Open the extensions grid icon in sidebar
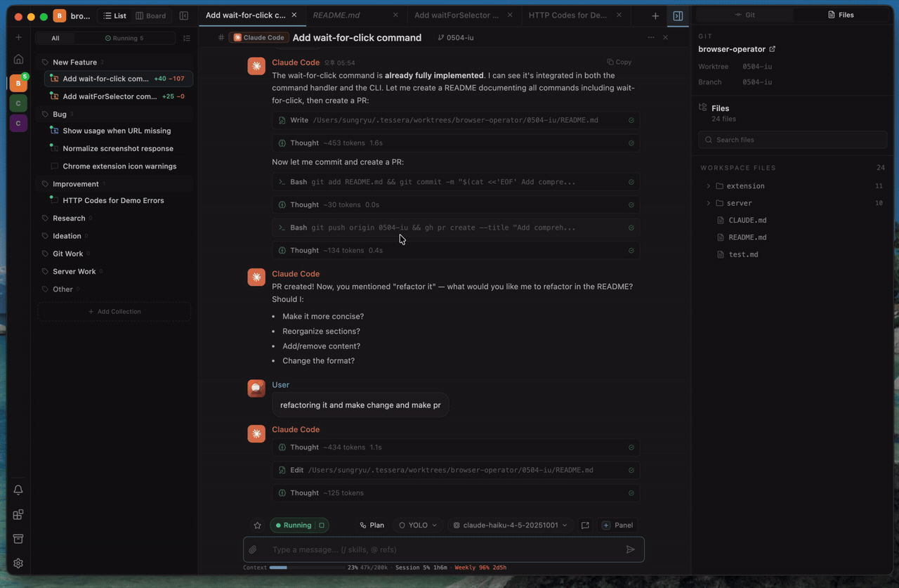The width and height of the screenshot is (899, 588). coord(18,514)
